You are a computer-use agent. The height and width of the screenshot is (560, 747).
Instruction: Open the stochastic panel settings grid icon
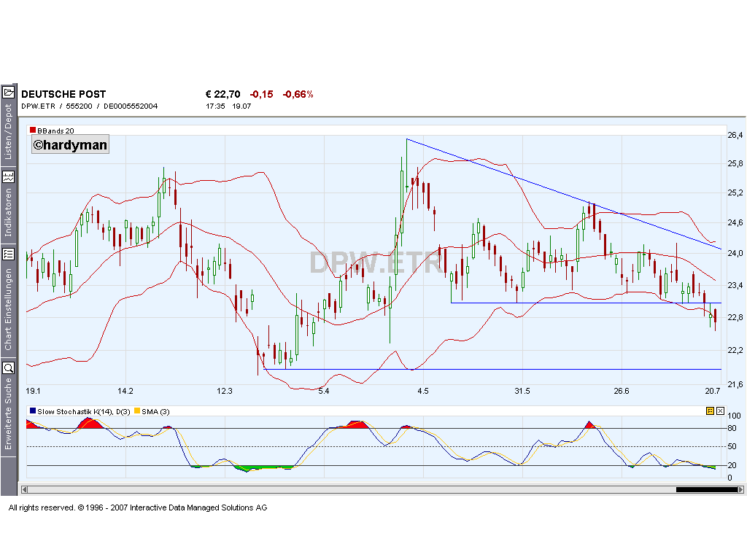(x=709, y=411)
